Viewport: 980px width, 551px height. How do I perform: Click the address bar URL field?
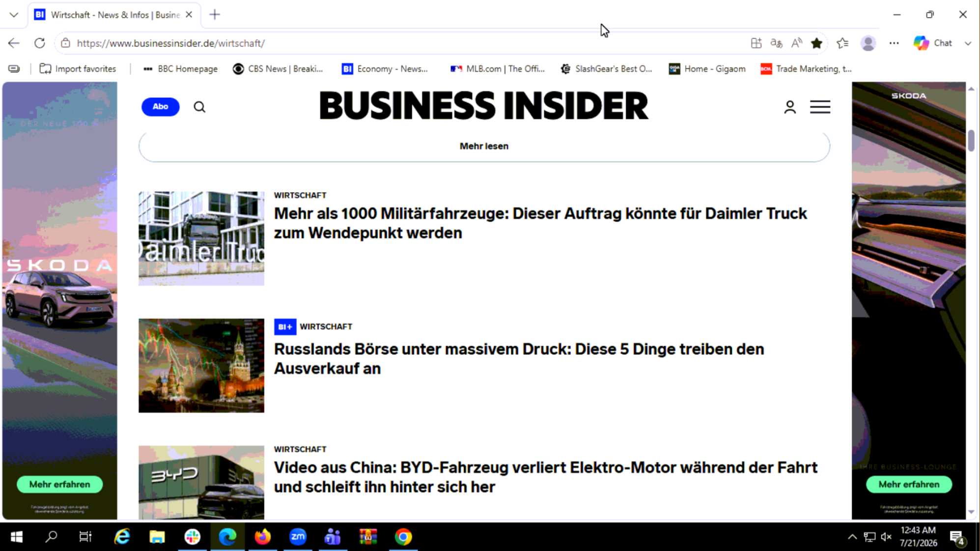click(403, 43)
